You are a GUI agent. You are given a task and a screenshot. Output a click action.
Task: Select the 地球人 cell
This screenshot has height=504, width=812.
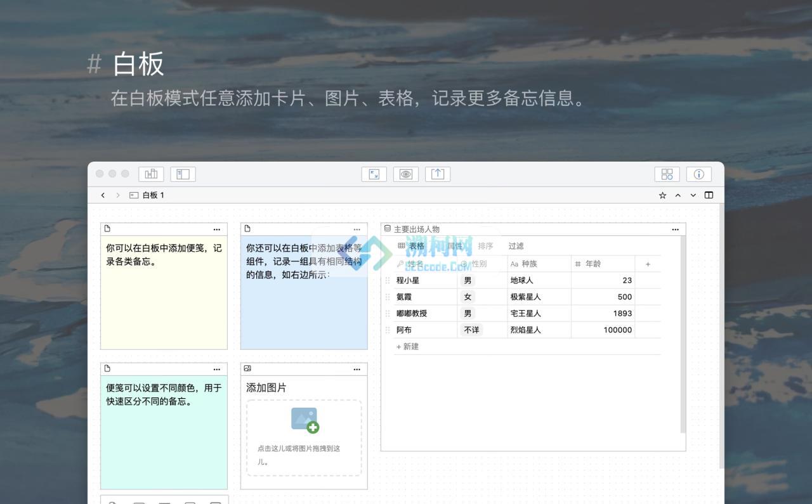pyautogui.click(x=540, y=280)
